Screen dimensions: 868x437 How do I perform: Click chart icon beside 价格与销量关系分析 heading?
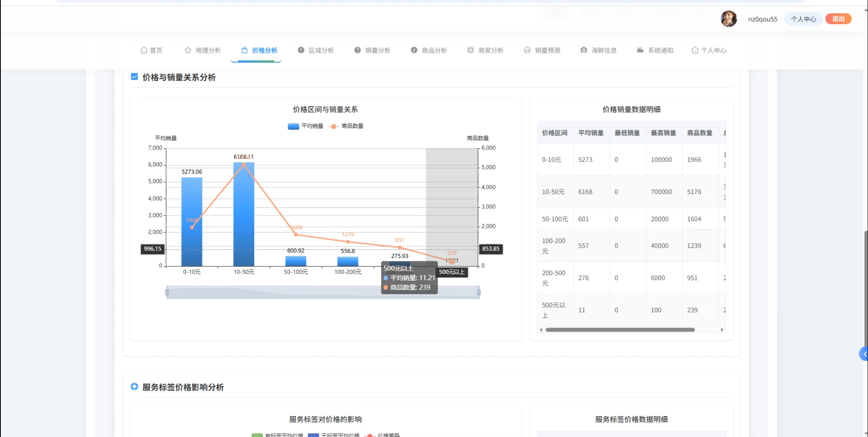[134, 77]
